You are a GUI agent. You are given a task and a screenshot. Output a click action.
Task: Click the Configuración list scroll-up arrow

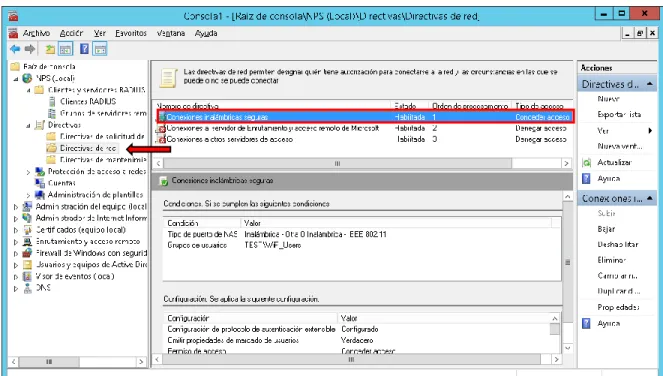[554, 318]
